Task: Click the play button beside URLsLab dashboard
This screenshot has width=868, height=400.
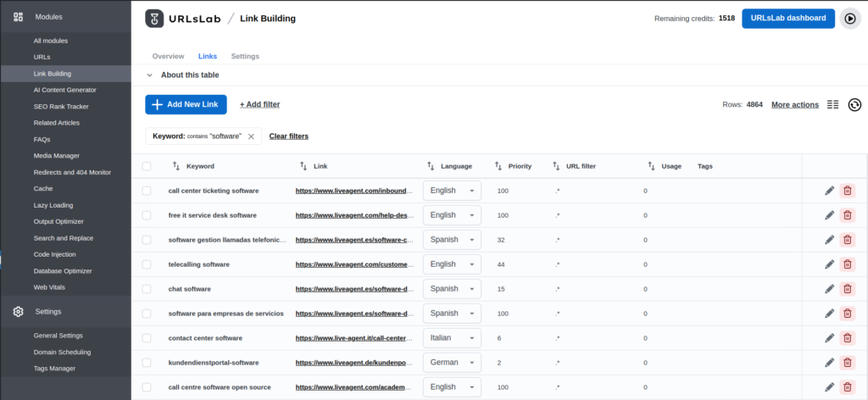Action: point(850,19)
